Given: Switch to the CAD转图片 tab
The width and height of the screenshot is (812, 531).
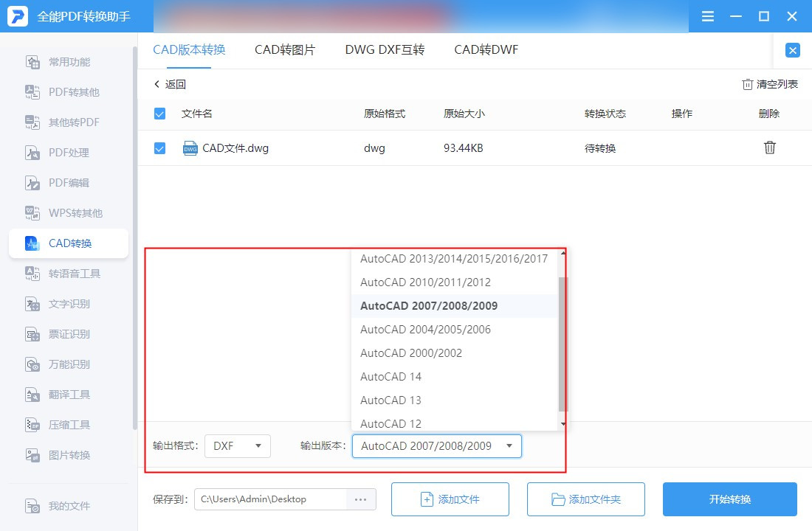Looking at the screenshot, I should point(285,50).
